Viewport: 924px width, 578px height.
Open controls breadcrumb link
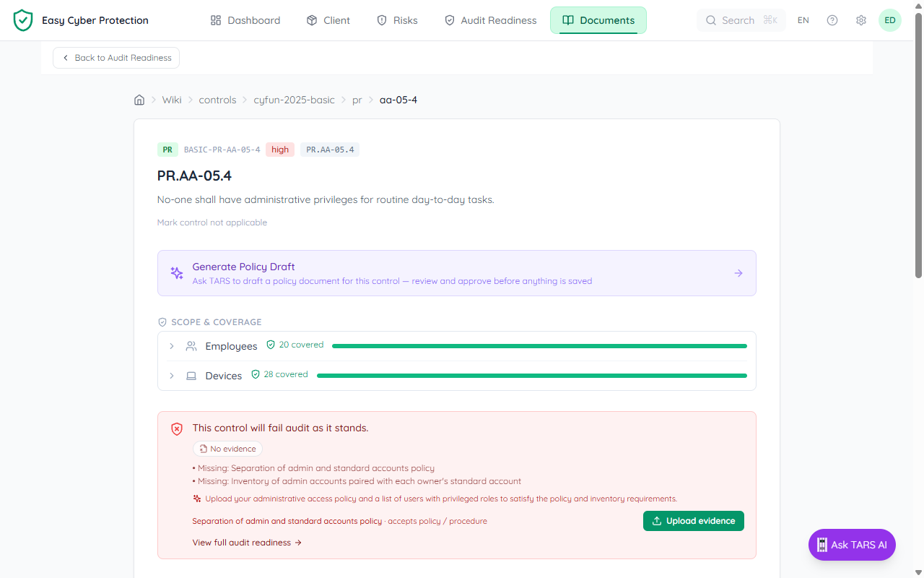point(217,100)
